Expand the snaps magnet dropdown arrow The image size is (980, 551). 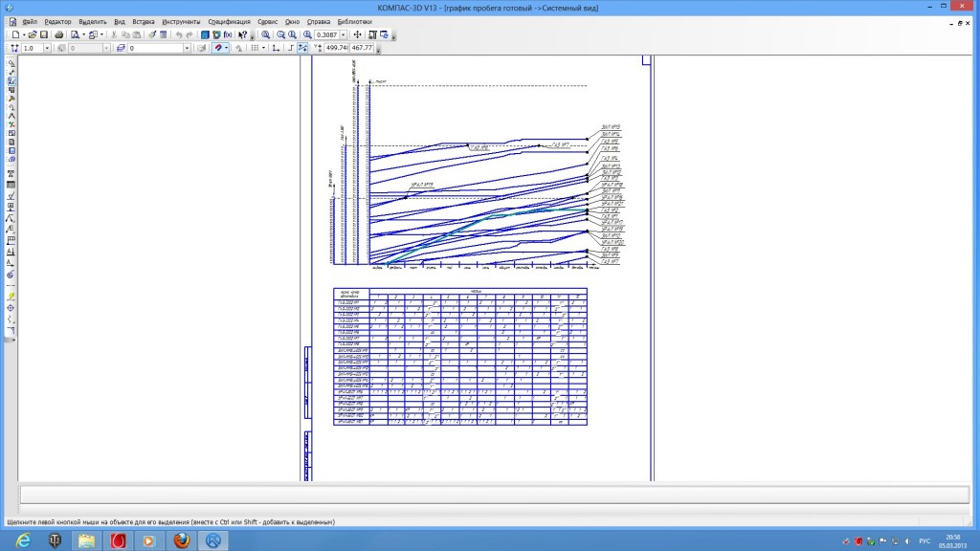point(226,48)
